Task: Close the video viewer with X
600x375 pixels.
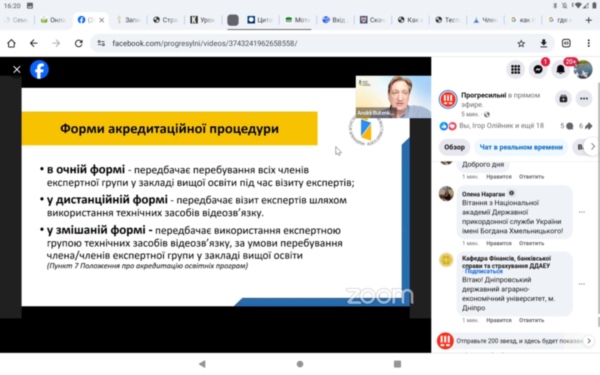Action: [16, 69]
